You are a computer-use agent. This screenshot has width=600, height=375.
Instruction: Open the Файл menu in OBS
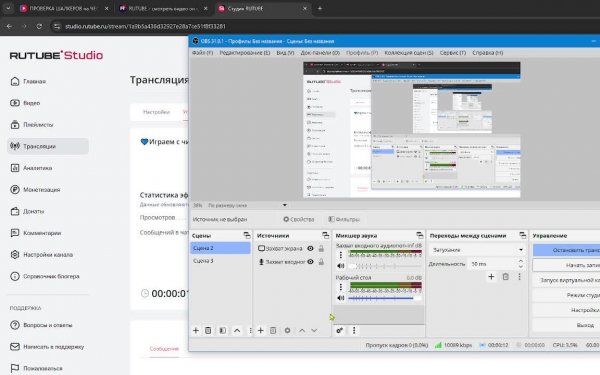pos(202,53)
